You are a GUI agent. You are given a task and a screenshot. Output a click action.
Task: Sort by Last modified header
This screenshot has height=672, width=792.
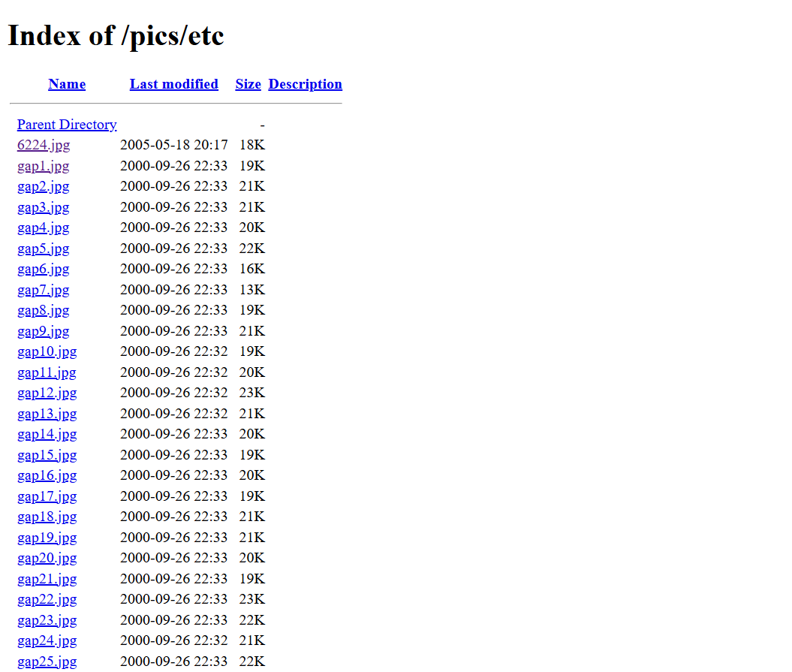coord(173,84)
